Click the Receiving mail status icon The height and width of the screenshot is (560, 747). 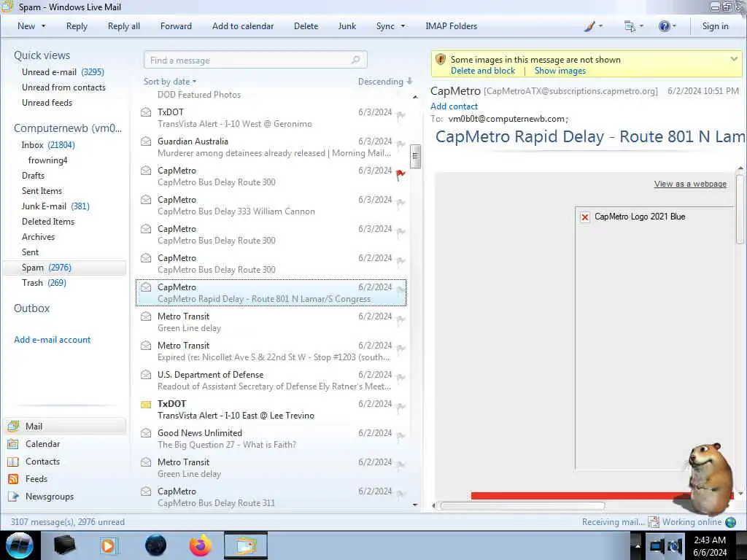(654, 522)
